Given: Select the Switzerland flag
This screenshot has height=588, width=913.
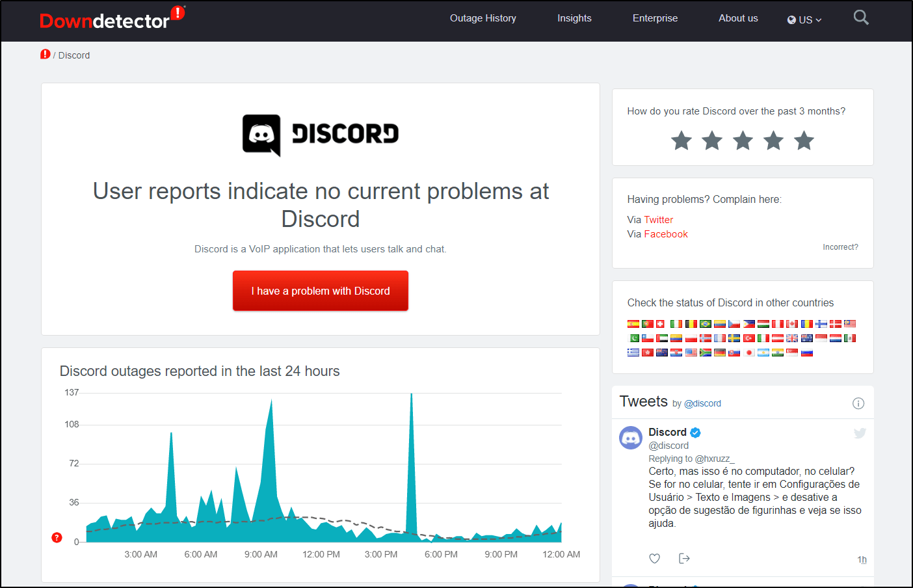Looking at the screenshot, I should [660, 323].
